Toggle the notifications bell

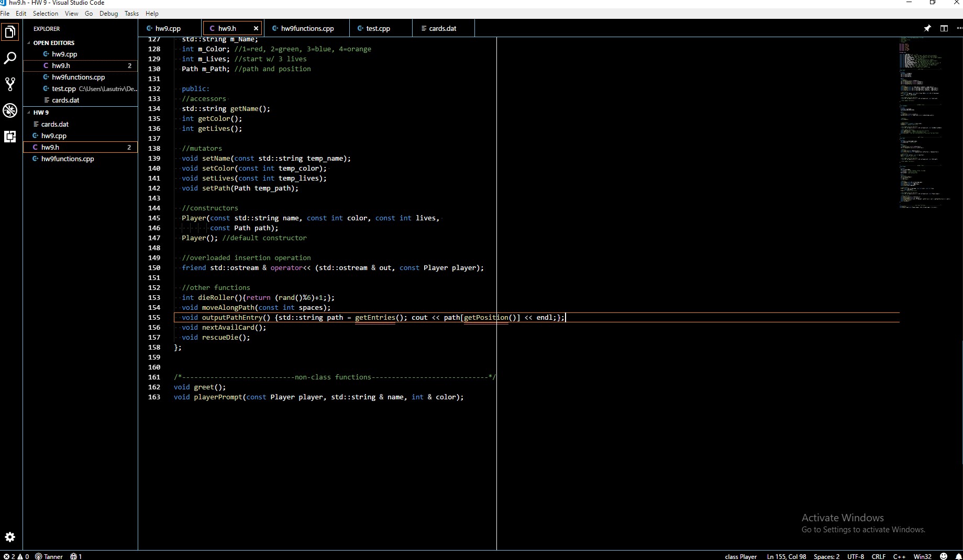[958, 556]
